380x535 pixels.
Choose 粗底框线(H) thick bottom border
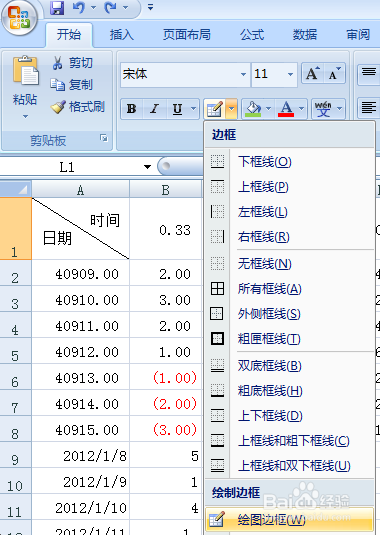[x=289, y=391]
